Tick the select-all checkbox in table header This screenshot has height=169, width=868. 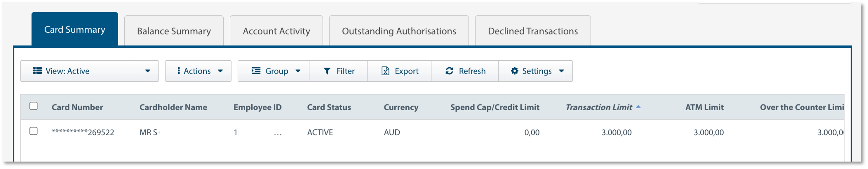click(x=33, y=106)
